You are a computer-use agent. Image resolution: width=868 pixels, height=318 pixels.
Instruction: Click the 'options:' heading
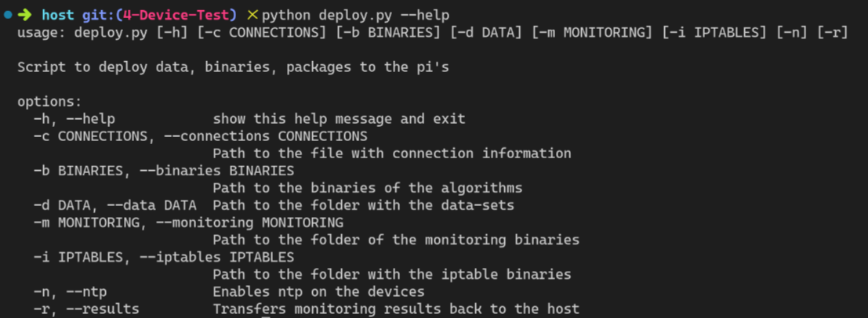point(49,102)
